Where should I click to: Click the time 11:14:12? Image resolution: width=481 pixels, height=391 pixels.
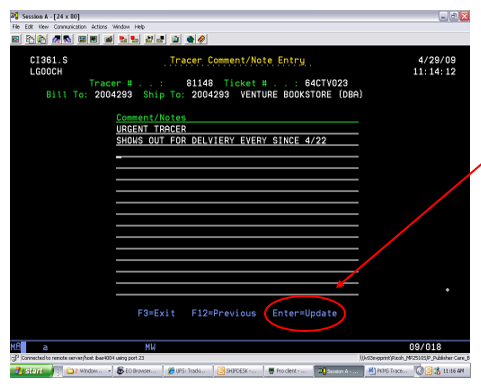point(434,72)
